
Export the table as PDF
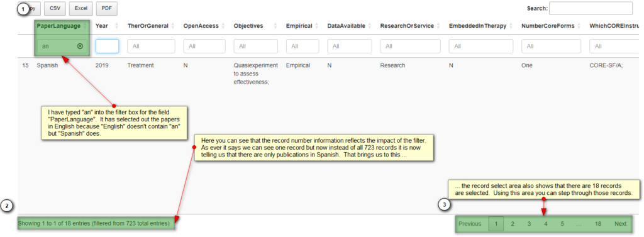(x=107, y=8)
